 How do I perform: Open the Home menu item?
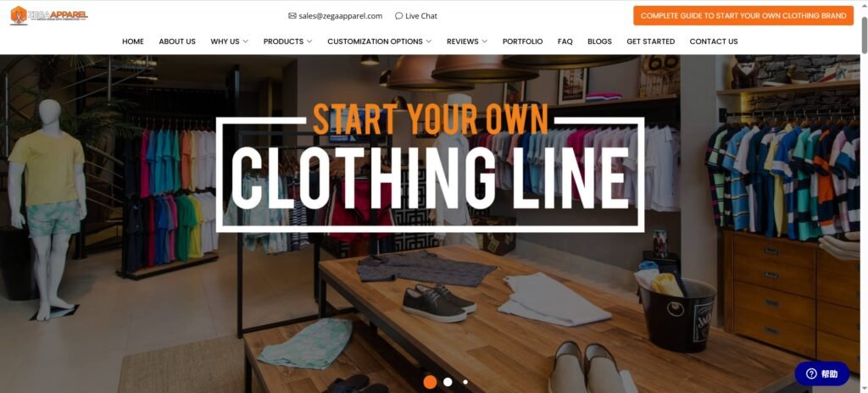(133, 41)
